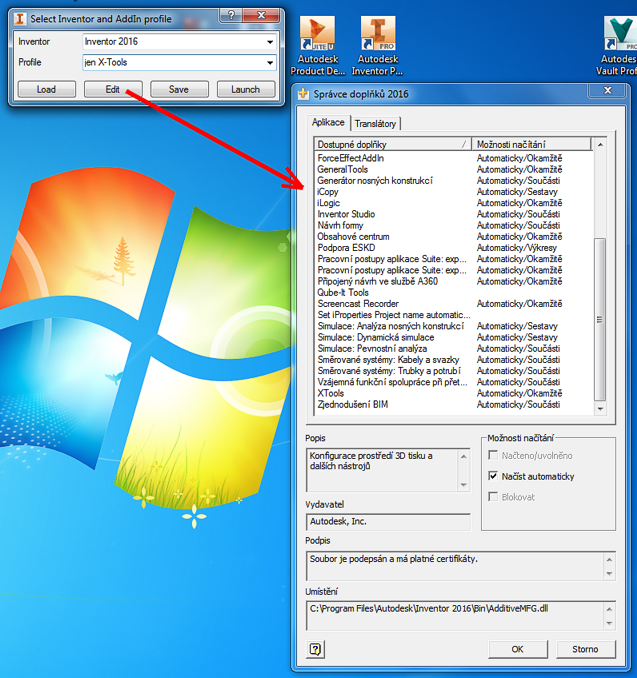Uncheck Načíst automaticky checkbox
The image size is (637, 678).
493,476
